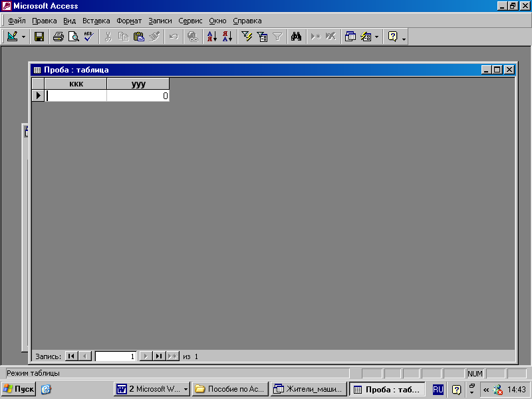This screenshot has height=399, width=532.
Task: Go to the next record
Action: [146, 356]
